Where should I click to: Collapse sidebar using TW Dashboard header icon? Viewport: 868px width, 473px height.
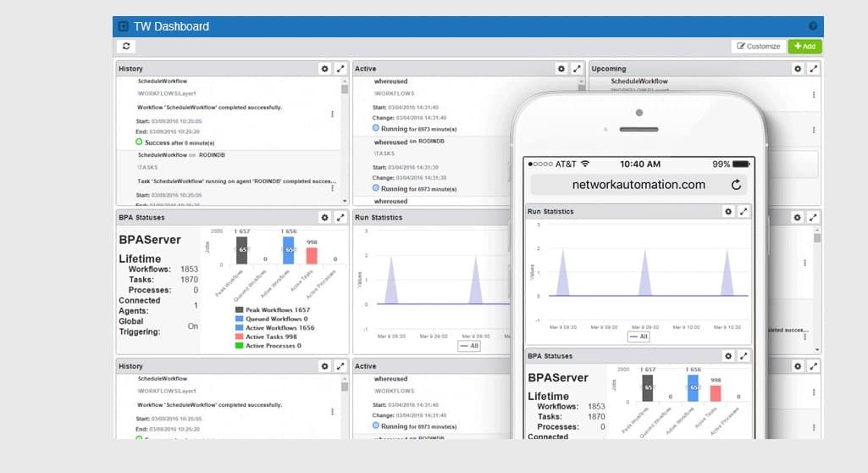pyautogui.click(x=124, y=26)
